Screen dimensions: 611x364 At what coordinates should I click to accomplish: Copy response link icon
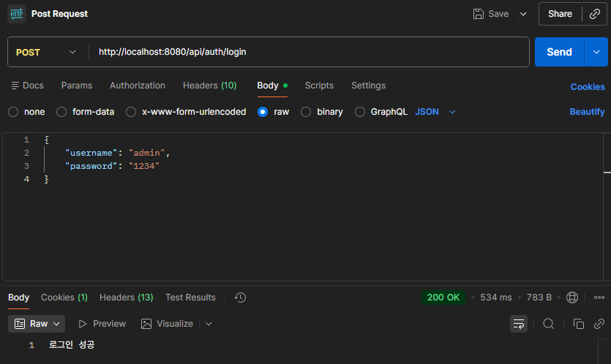pos(599,324)
